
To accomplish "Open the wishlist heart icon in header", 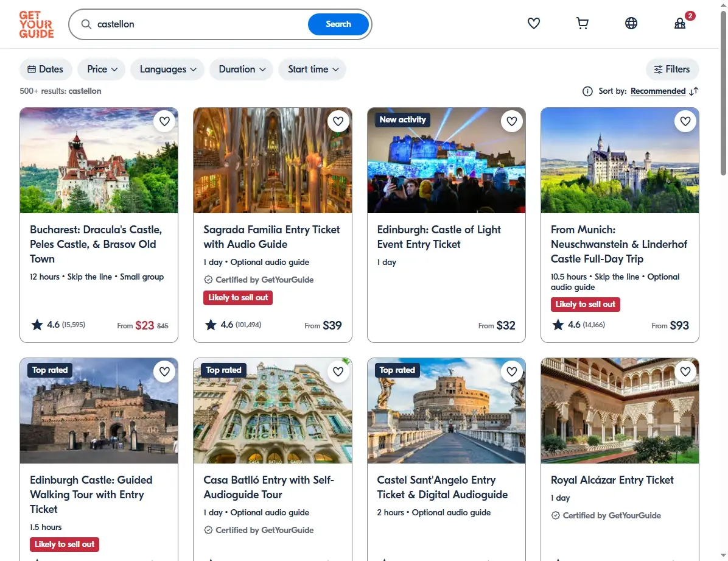I will 533,23.
